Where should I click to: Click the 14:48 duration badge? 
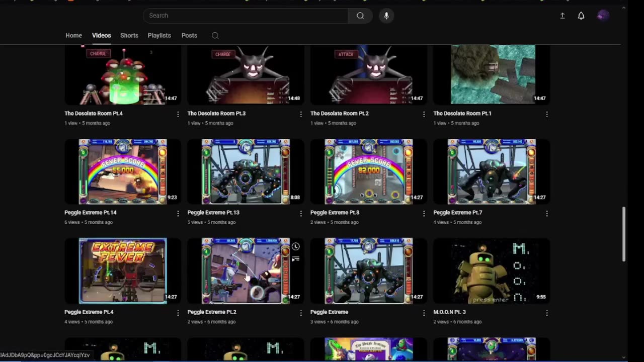[x=294, y=99]
